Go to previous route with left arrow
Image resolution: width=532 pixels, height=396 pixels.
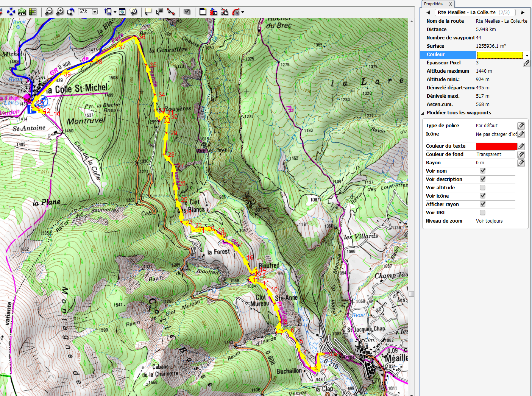(x=428, y=12)
